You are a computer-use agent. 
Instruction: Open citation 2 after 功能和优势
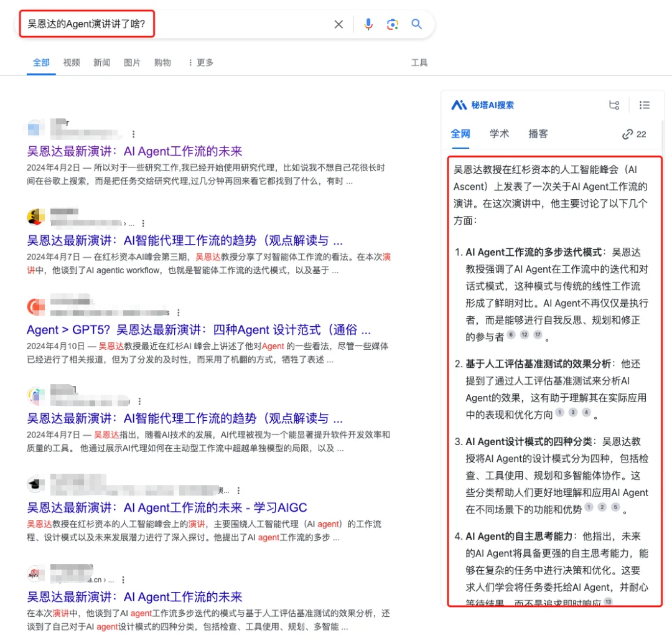pyautogui.click(x=602, y=507)
